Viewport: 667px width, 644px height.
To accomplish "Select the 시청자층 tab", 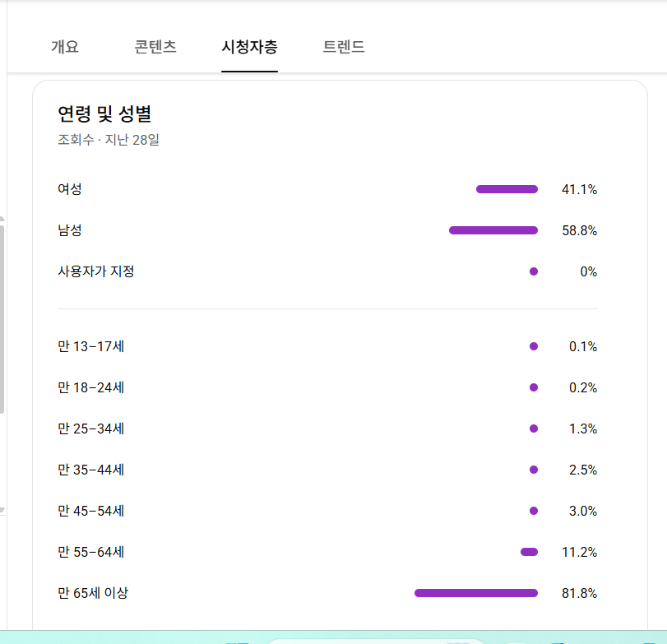I will 249,47.
